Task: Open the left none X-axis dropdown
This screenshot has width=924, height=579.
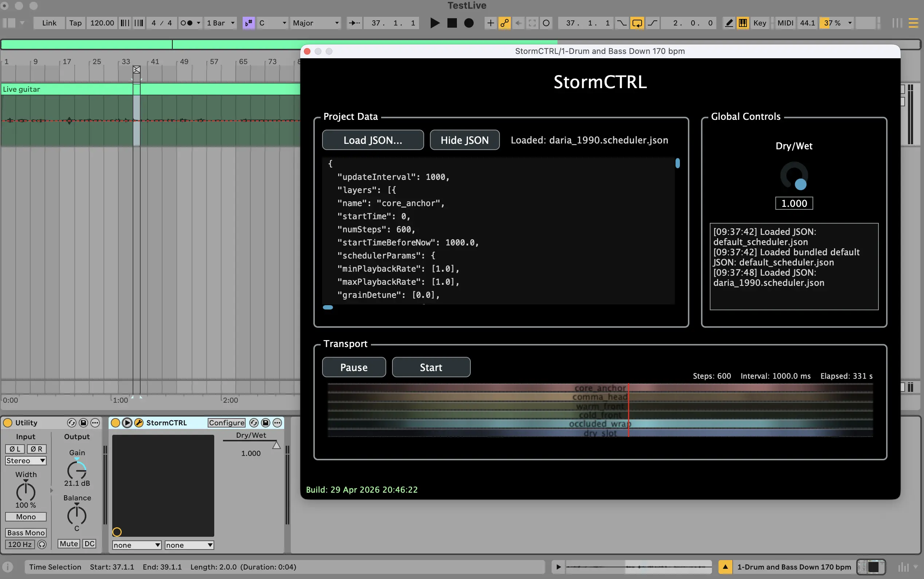Action: pos(136,545)
